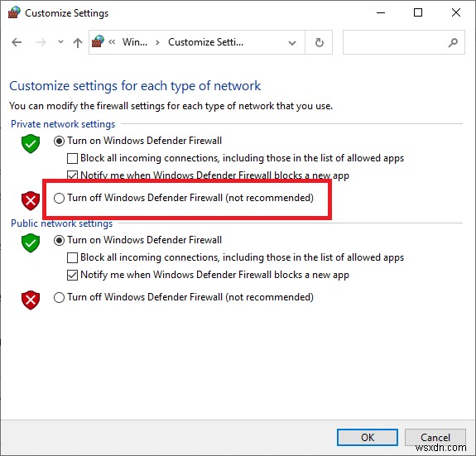Go up one level with the Up arrow
This screenshot has width=476, height=456.
pos(78,42)
